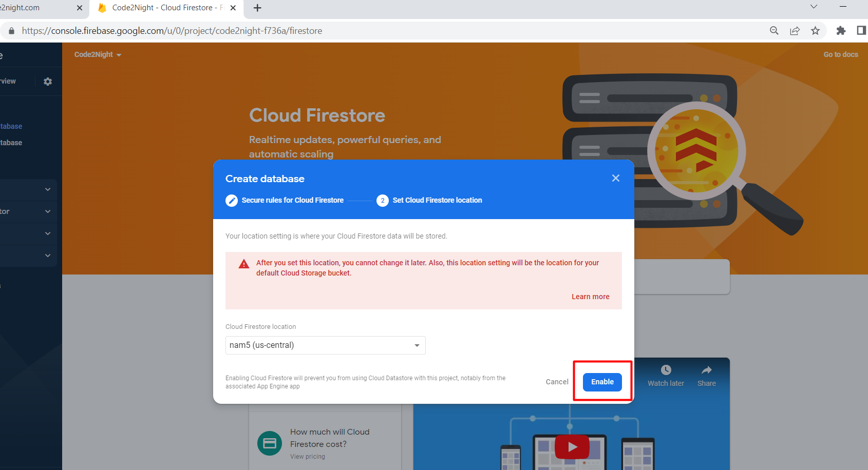
Task: Expand the sidebar section ending in 'tor'
Action: point(48,211)
